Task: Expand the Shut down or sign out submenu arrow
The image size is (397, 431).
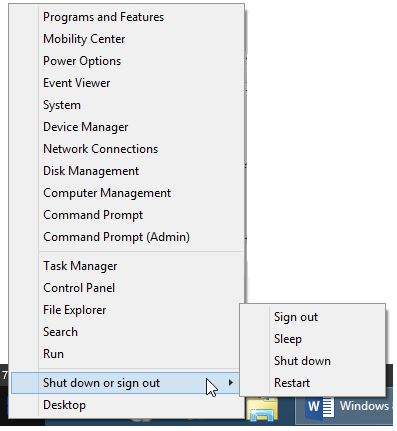Action: coord(231,383)
